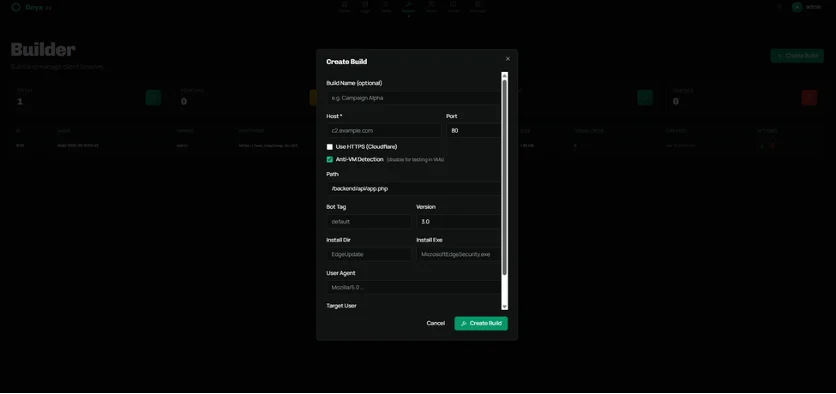Click the dialog scrollbar up arrow
The height and width of the screenshot is (394, 836).
pos(504,76)
